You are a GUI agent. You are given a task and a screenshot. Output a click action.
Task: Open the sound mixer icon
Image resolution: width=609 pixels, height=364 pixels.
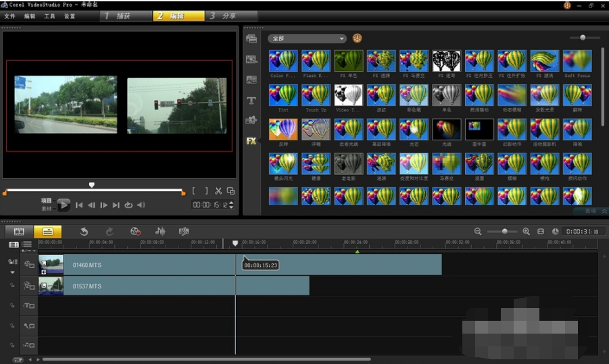160,232
